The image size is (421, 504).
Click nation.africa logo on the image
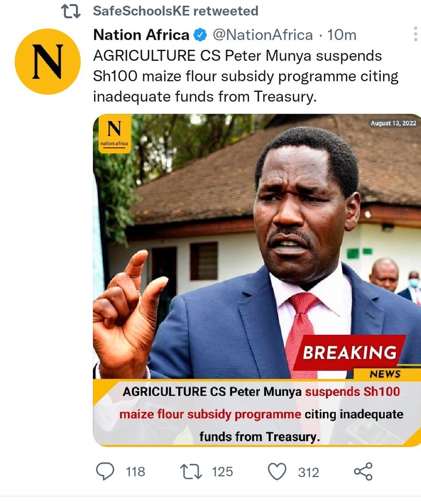(x=115, y=133)
